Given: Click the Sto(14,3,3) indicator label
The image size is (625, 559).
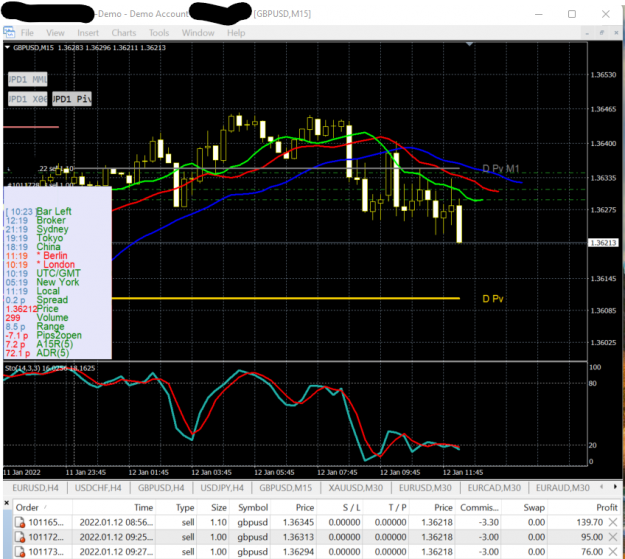Looking at the screenshot, I should (50, 368).
